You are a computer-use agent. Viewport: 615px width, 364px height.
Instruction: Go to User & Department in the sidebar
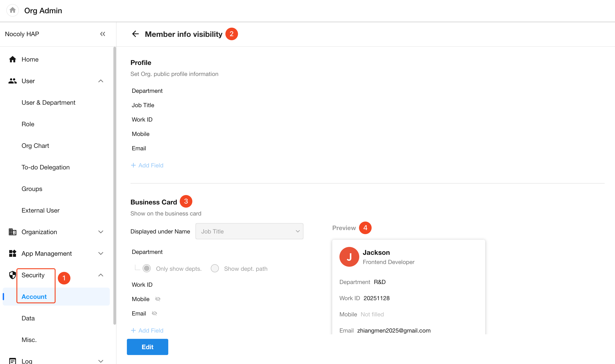click(48, 102)
